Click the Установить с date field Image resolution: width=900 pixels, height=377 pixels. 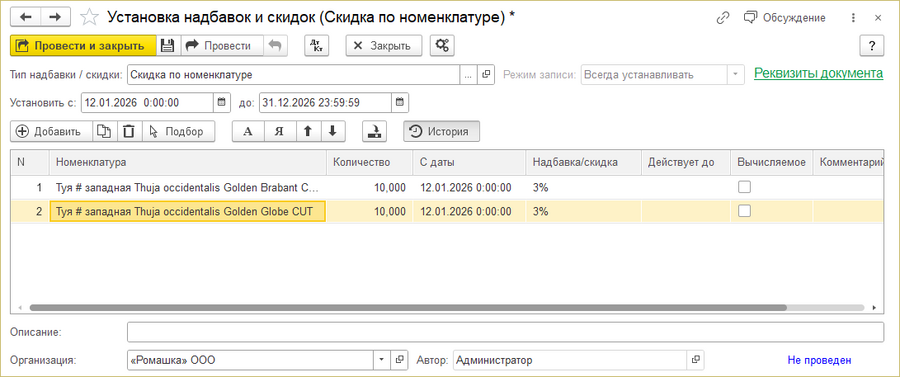click(x=148, y=103)
